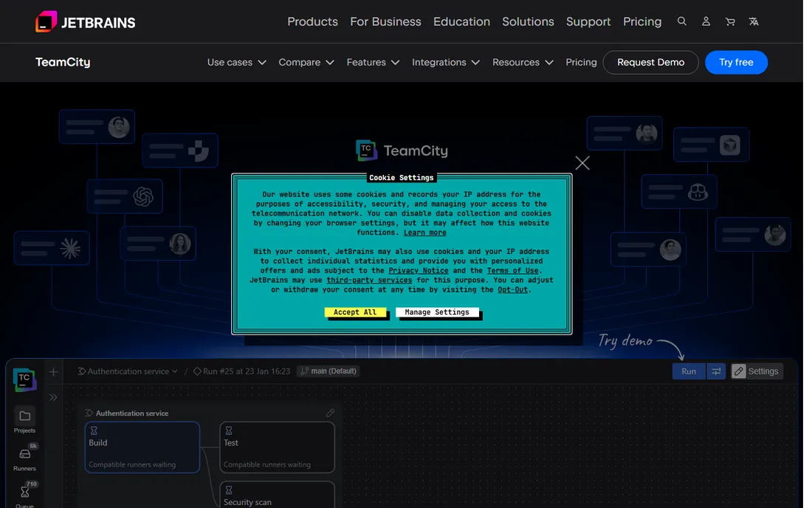This screenshot has width=812, height=508.
Task: Click the Build step card
Action: tap(142, 447)
